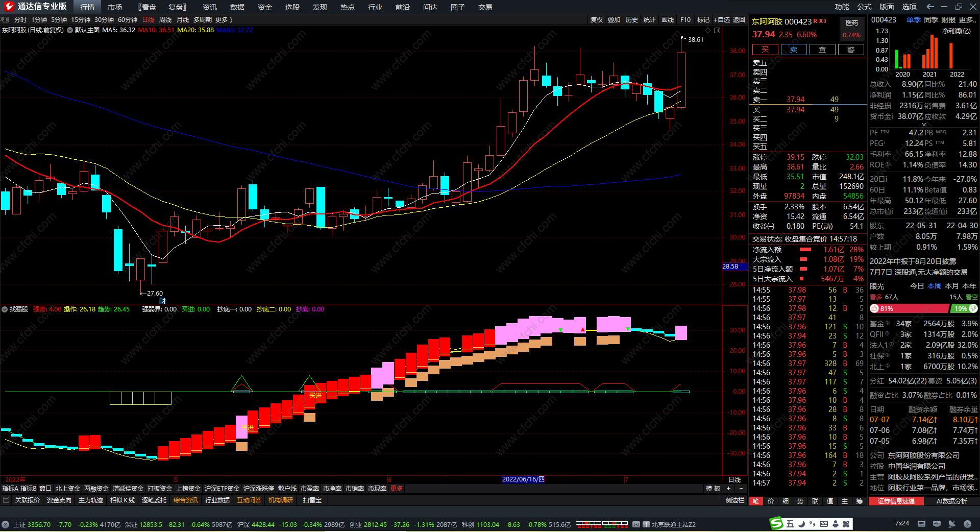Select the 单季 financial view option
This screenshot has width=980, height=532.
pos(913,19)
